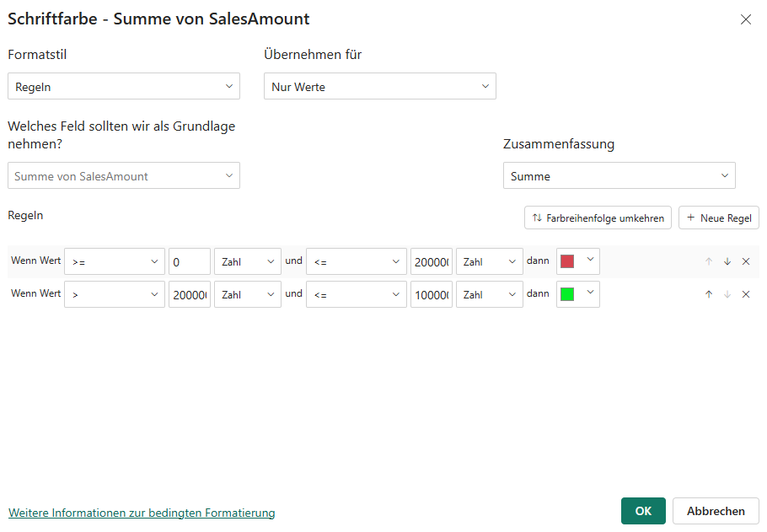
Task: Open the Formatstil dropdown showing Regeln
Action: coord(123,85)
